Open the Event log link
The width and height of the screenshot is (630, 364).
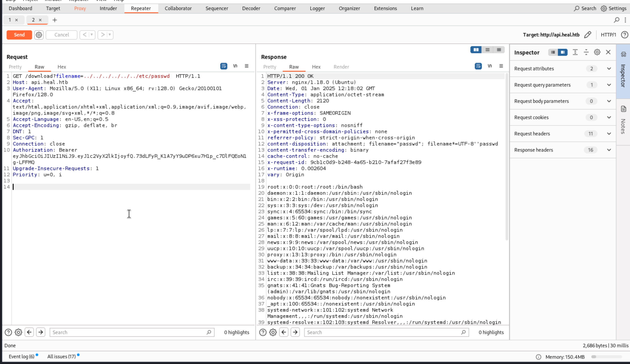click(22, 357)
